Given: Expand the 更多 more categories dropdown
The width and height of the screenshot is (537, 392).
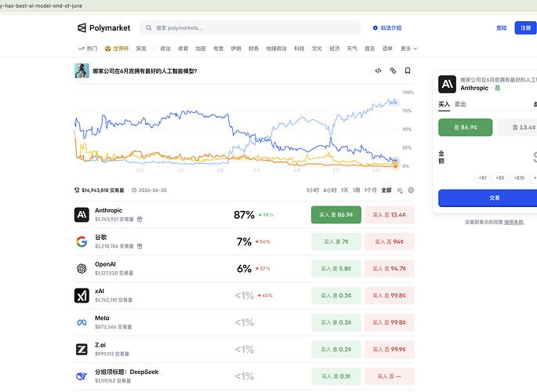Looking at the screenshot, I should coord(408,49).
